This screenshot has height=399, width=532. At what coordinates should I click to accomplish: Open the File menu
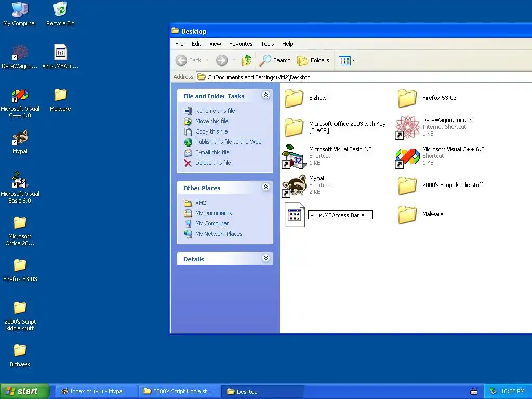pyautogui.click(x=179, y=44)
